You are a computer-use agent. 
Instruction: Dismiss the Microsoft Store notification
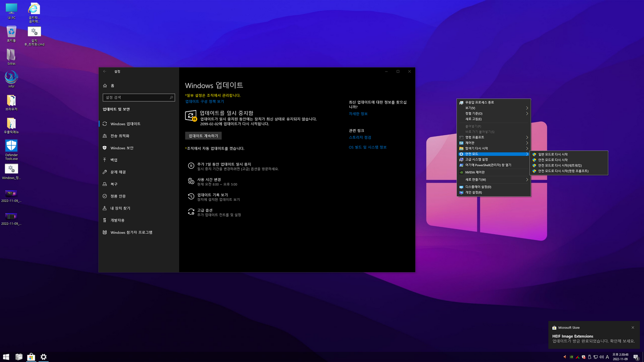[x=633, y=328]
